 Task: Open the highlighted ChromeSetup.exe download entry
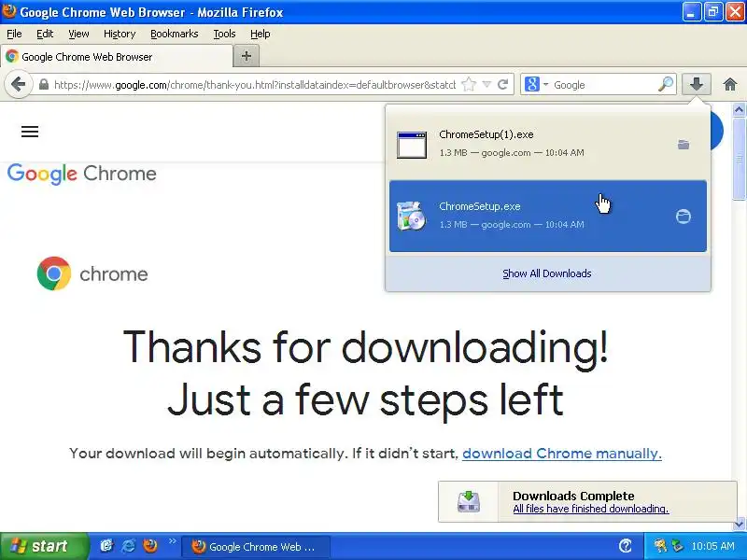pyautogui.click(x=548, y=216)
